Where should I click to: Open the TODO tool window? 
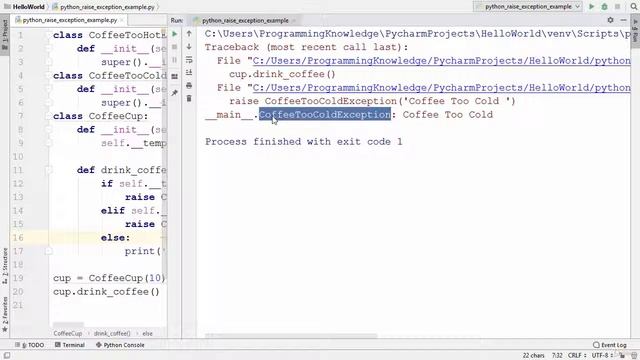click(29, 345)
